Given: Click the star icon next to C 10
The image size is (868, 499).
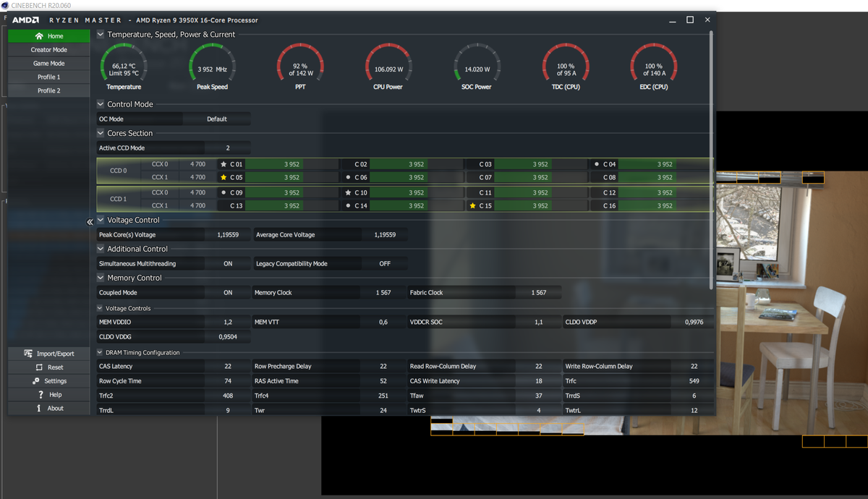Looking at the screenshot, I should (x=348, y=193).
